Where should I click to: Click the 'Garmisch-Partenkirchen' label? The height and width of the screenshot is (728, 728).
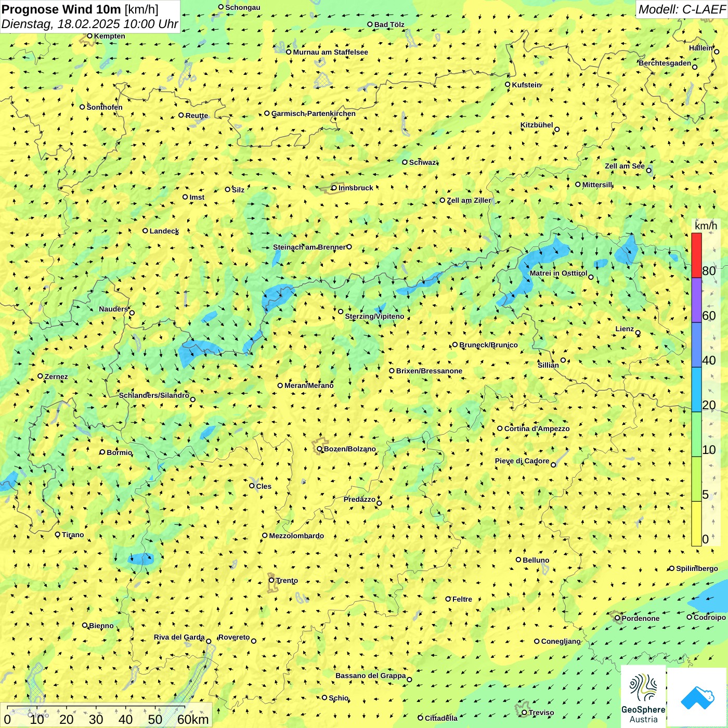pyautogui.click(x=314, y=113)
